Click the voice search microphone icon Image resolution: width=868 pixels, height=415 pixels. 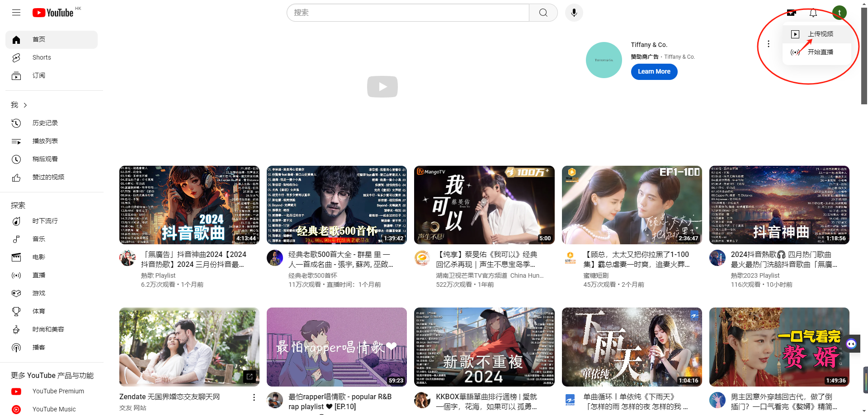pyautogui.click(x=574, y=13)
